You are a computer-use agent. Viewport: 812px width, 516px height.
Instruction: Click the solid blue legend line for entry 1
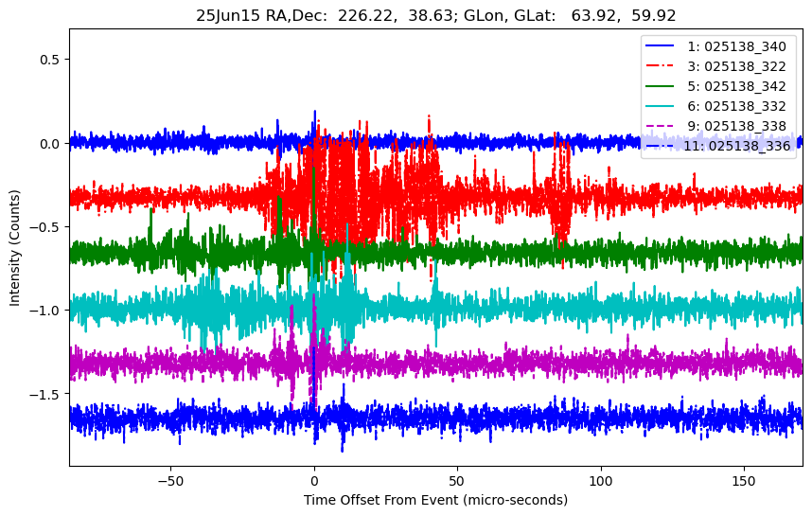click(660, 46)
